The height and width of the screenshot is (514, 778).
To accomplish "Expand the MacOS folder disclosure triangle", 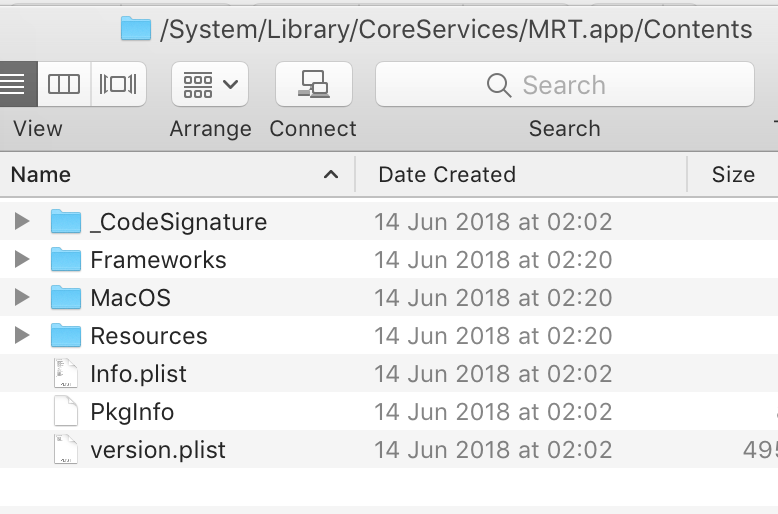I will pos(22,298).
